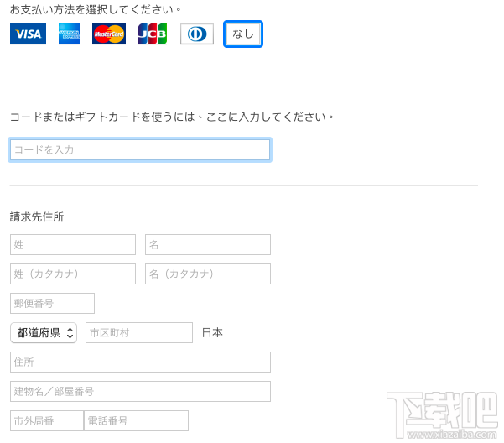Choose American Express as payment method

coord(69,34)
